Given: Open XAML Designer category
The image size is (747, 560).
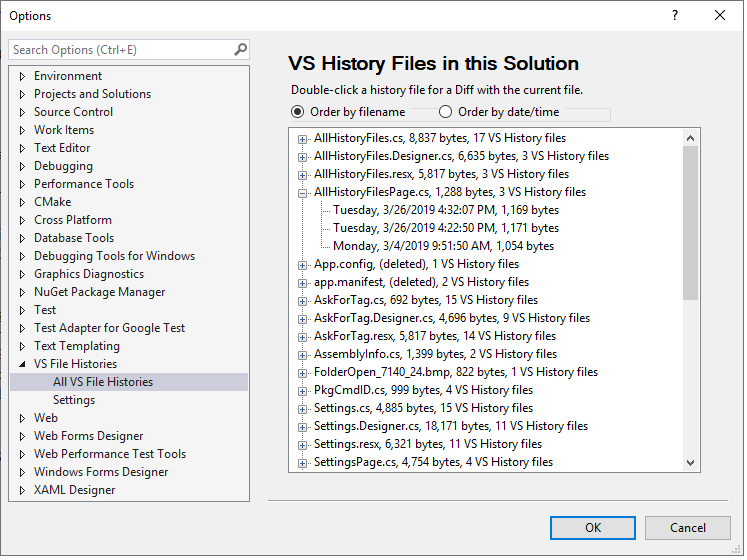Looking at the screenshot, I should click(74, 490).
